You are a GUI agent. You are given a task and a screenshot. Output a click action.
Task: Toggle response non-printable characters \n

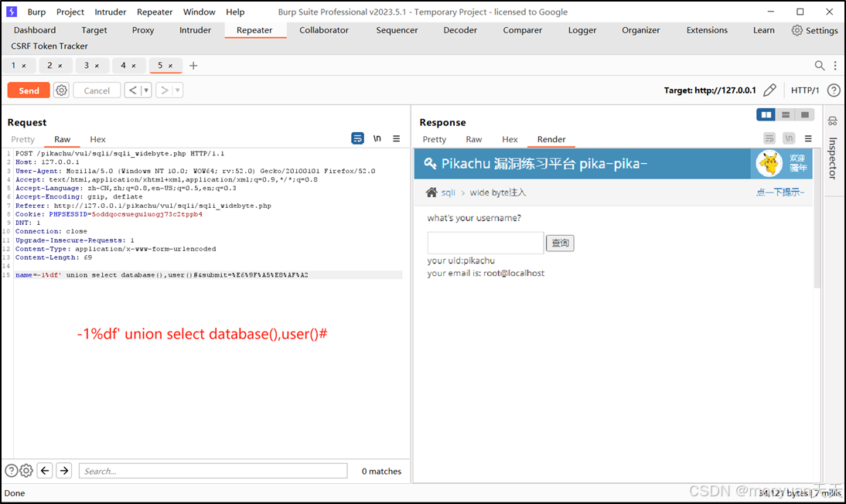(789, 138)
